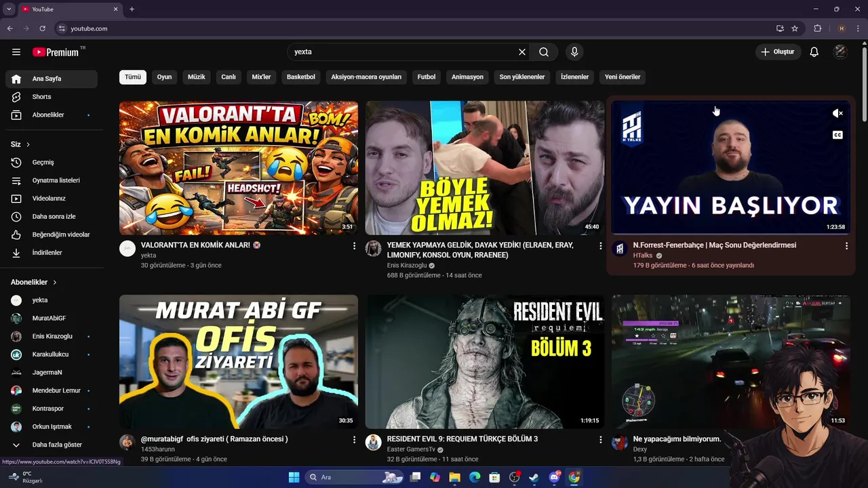Clear the search box text

(x=522, y=52)
